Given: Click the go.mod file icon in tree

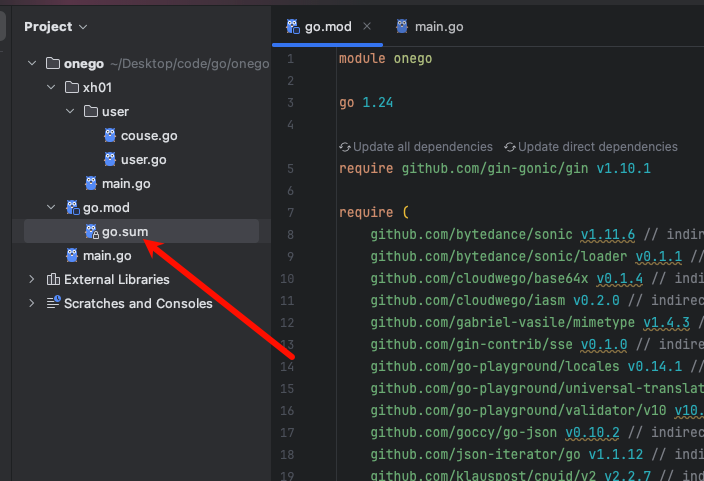Looking at the screenshot, I should [73, 207].
